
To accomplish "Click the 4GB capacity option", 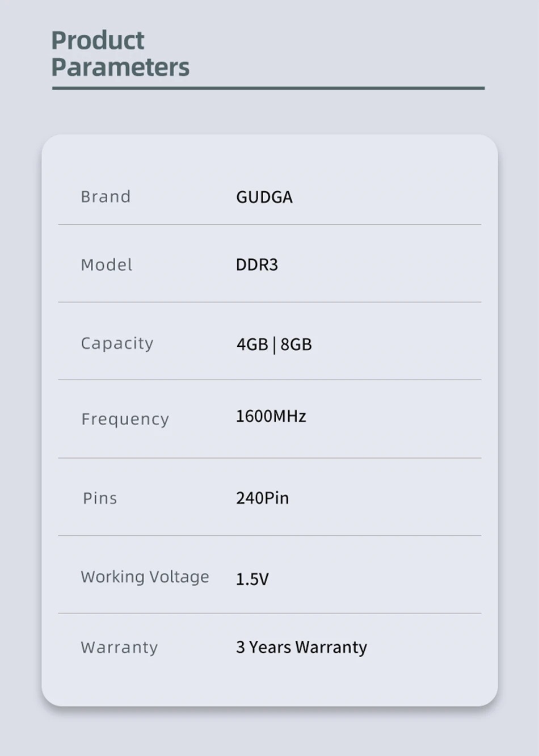I will (252, 344).
